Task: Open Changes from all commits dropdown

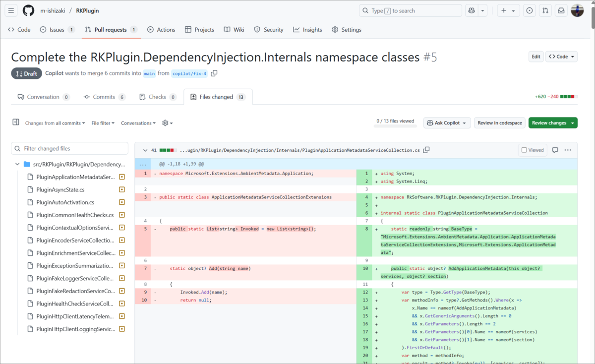Action: (x=55, y=123)
